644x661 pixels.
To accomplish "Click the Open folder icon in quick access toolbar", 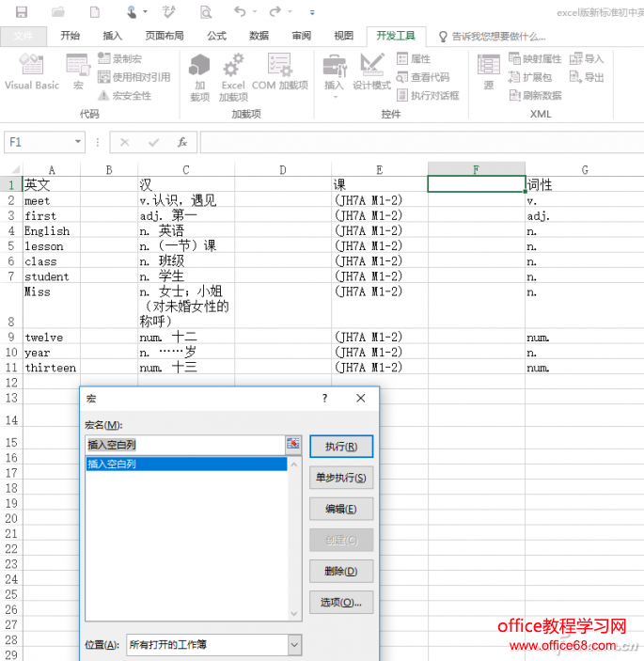I will point(58,12).
